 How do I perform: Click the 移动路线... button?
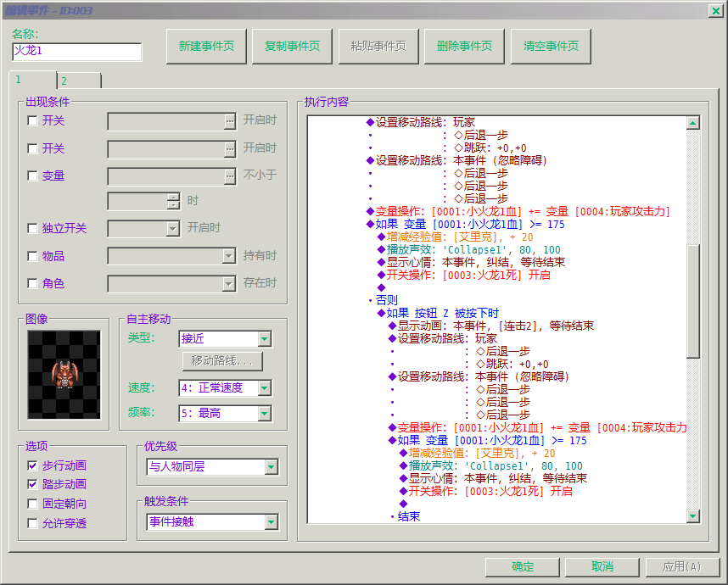222,361
